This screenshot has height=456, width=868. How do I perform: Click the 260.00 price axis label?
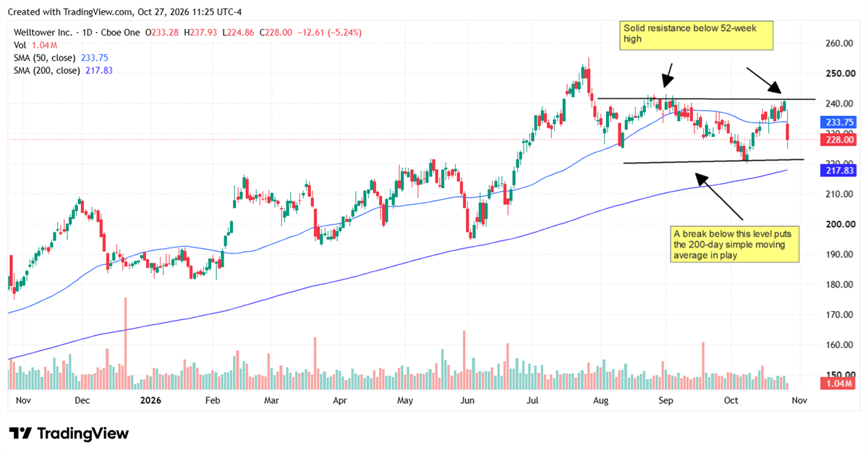(x=841, y=43)
